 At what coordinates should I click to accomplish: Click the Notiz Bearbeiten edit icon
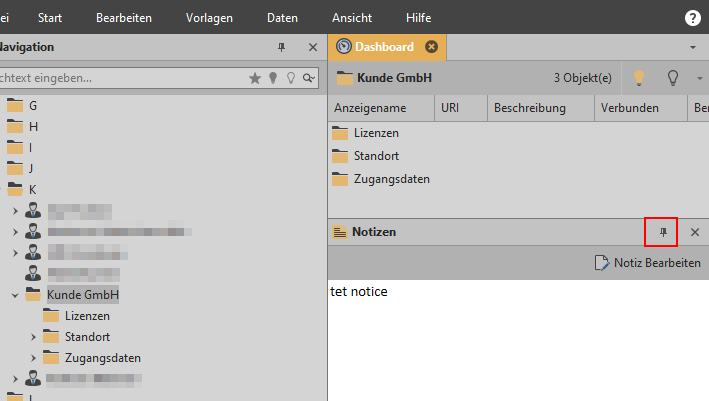(x=601, y=263)
